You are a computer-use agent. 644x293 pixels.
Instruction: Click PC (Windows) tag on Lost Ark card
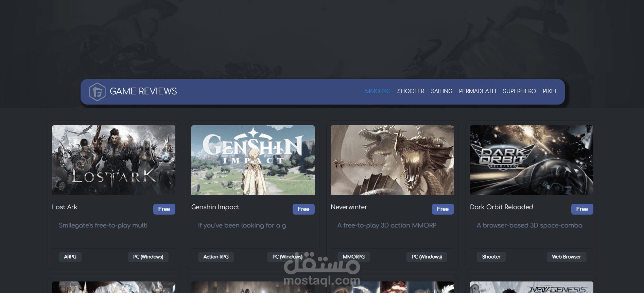pos(148,257)
